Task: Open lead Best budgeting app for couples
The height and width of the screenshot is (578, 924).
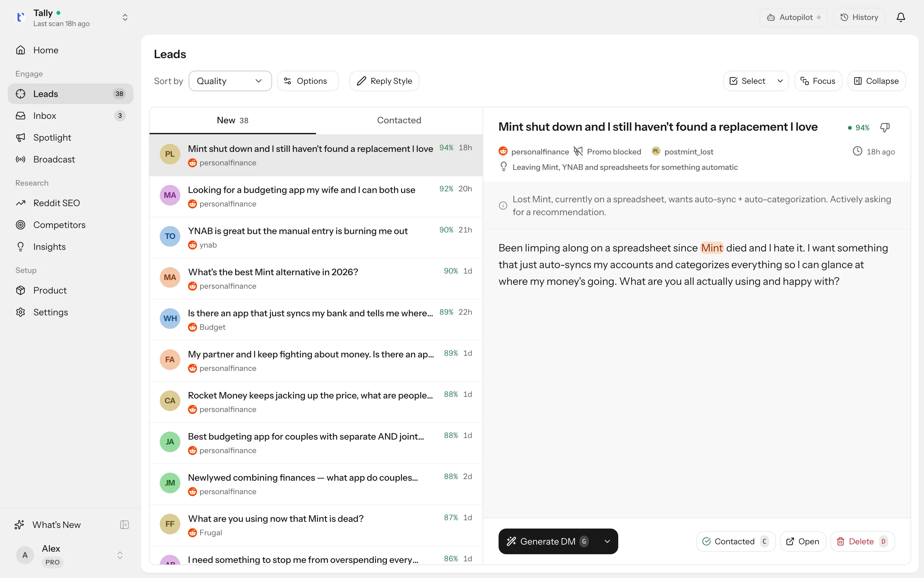Action: 316,443
